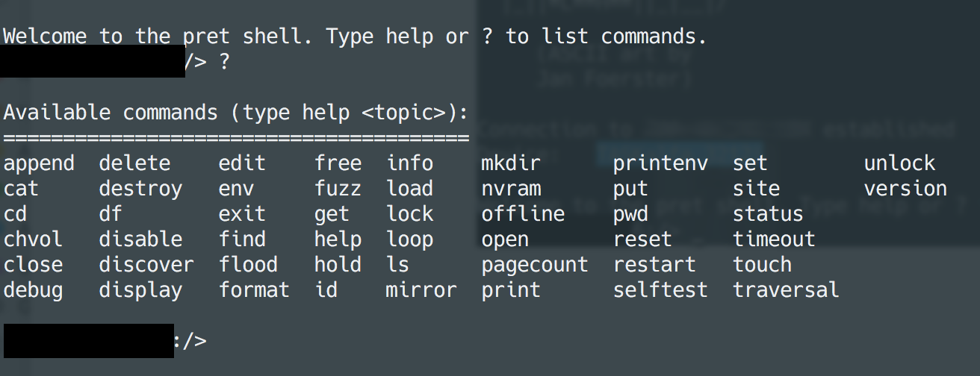Screen dimensions: 980x376
Task: Select the 'discover' command text
Action: pyautogui.click(x=146, y=265)
